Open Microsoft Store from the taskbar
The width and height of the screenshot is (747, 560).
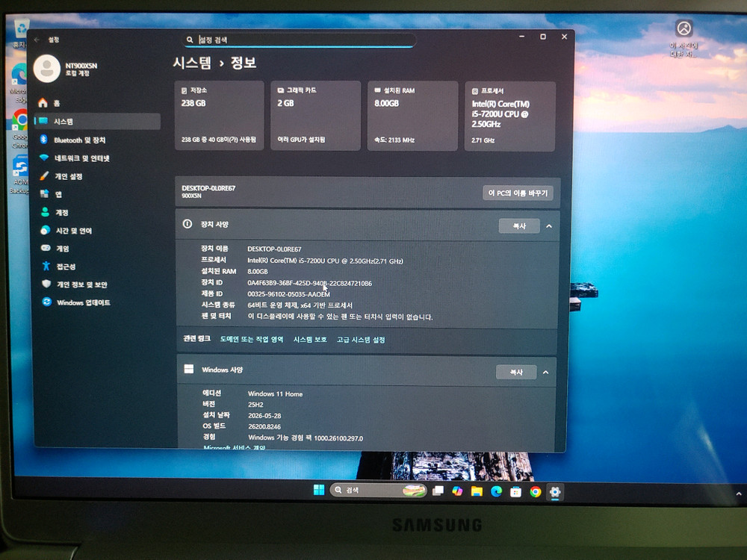516,492
